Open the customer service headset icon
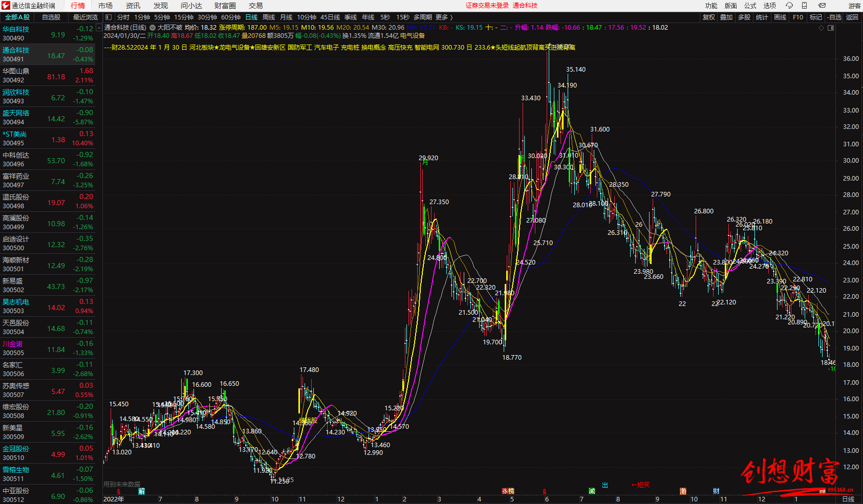 (789, 6)
